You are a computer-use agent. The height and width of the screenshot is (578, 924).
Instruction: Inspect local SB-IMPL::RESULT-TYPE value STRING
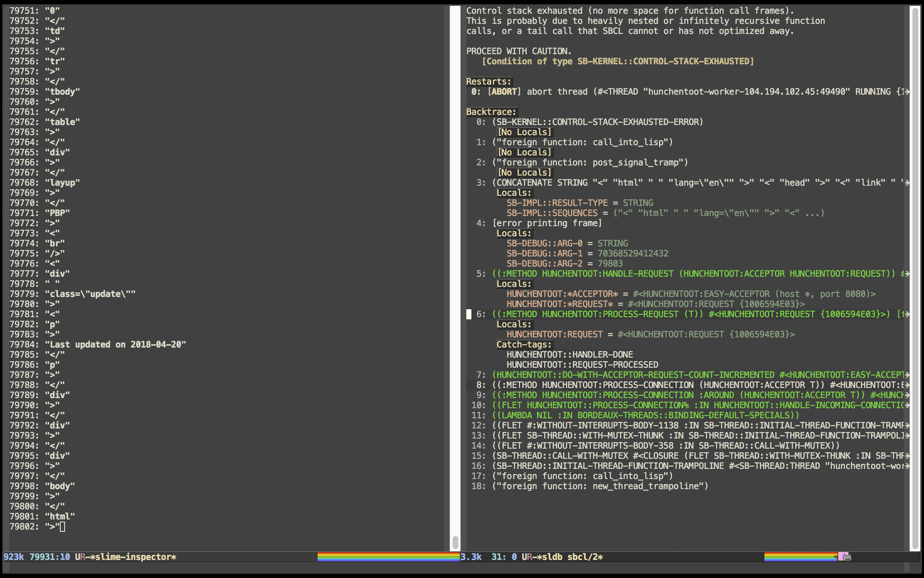[x=638, y=203]
